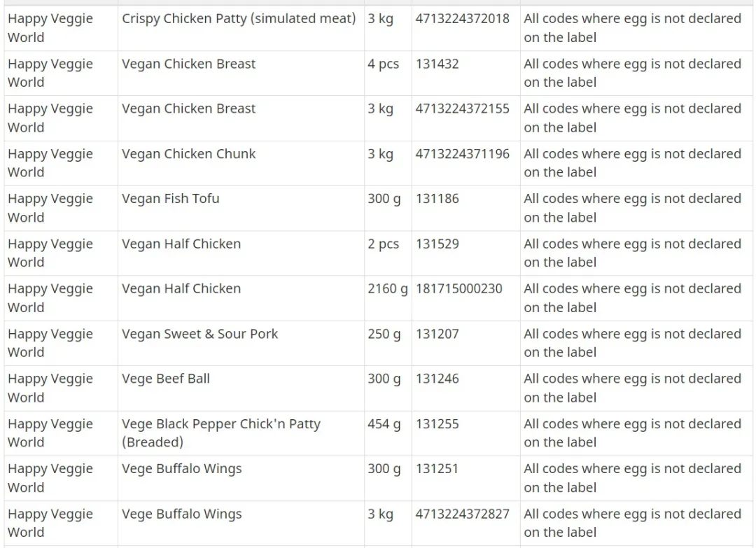Click UPC code 131207

point(437,334)
